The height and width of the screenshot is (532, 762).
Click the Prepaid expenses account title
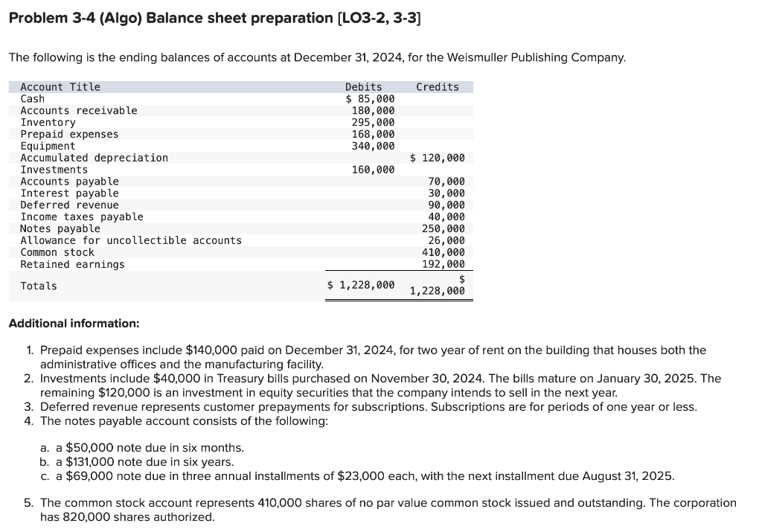pyautogui.click(x=68, y=134)
